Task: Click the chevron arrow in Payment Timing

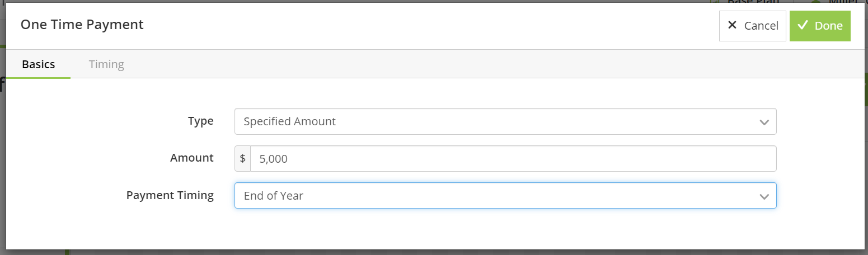Action: click(x=764, y=196)
